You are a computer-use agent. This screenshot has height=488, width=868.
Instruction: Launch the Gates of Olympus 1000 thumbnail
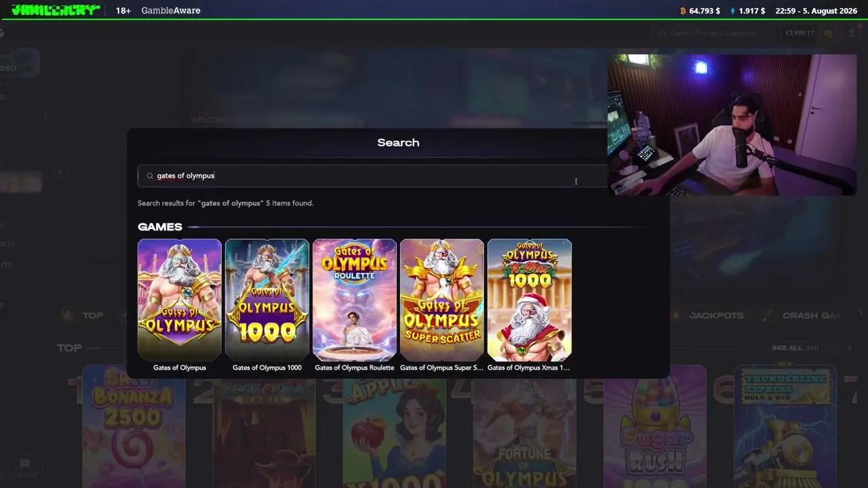tap(267, 300)
